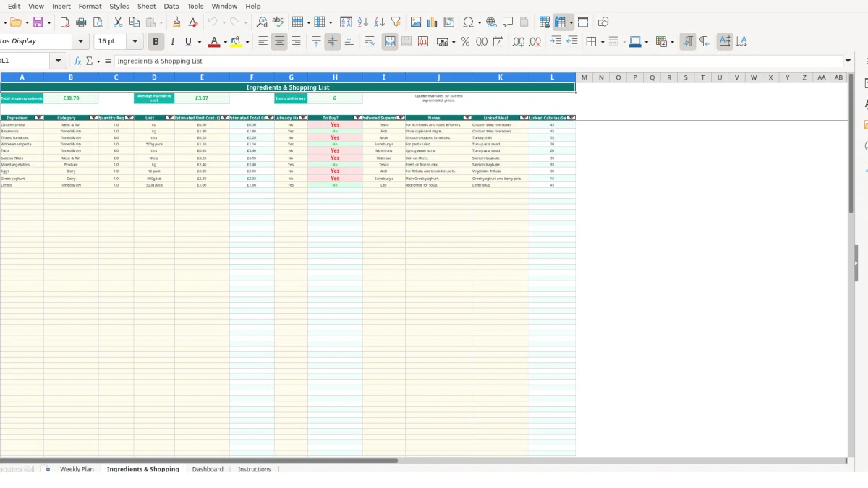
Task: Save the document with the floppy icon
Action: click(38, 22)
